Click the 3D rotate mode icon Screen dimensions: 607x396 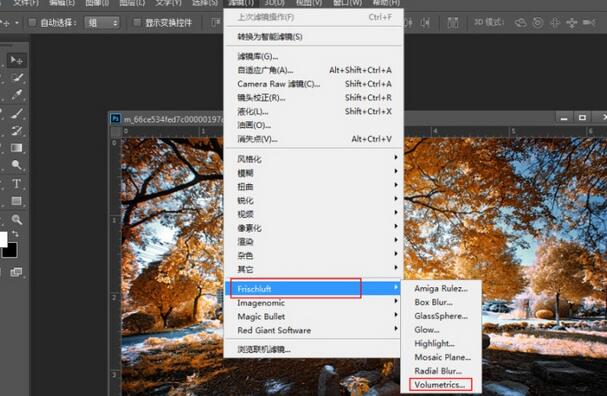coord(520,23)
